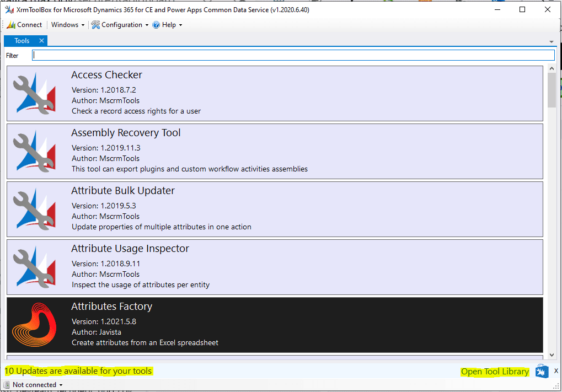Click the Connect icon in the toolbar

[11, 24]
